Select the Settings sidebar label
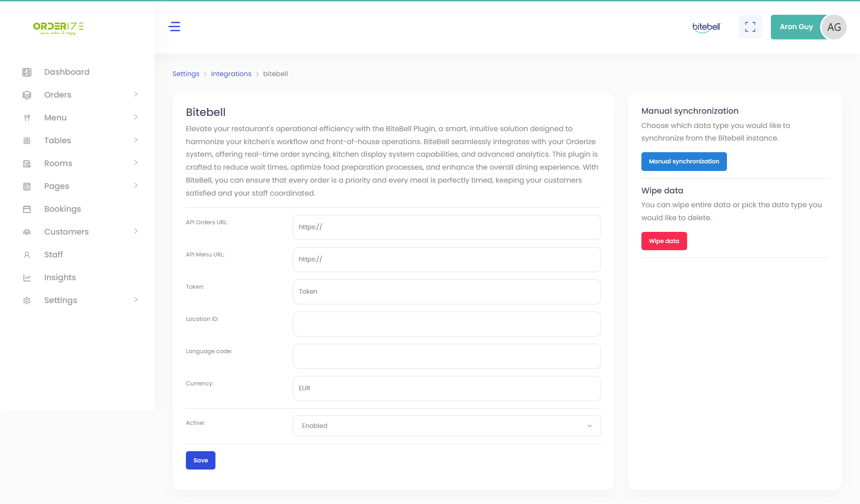Viewport: 860px width, 504px height. click(60, 300)
